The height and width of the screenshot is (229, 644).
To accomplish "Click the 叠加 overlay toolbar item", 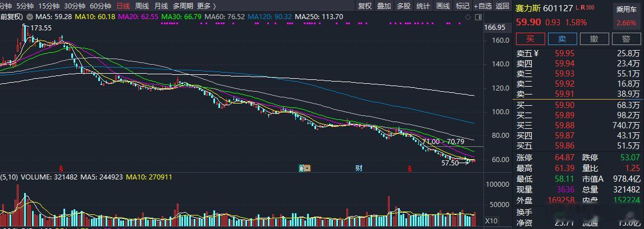I will pyautogui.click(x=384, y=6).
